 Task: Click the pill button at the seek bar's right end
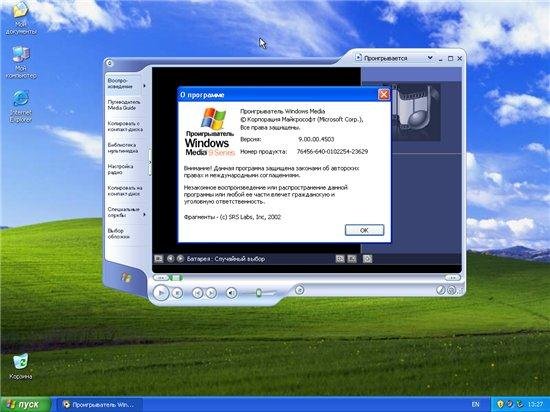pyautogui.click(x=452, y=278)
